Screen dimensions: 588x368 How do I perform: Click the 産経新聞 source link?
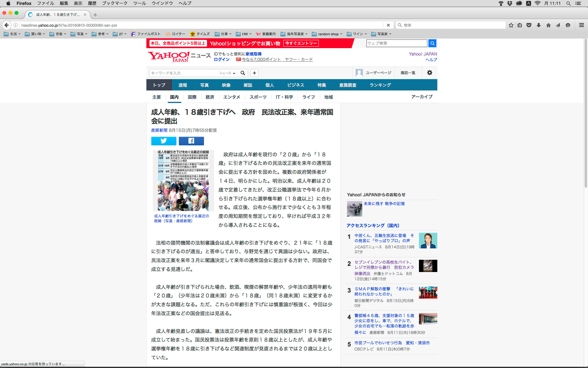[x=159, y=130]
